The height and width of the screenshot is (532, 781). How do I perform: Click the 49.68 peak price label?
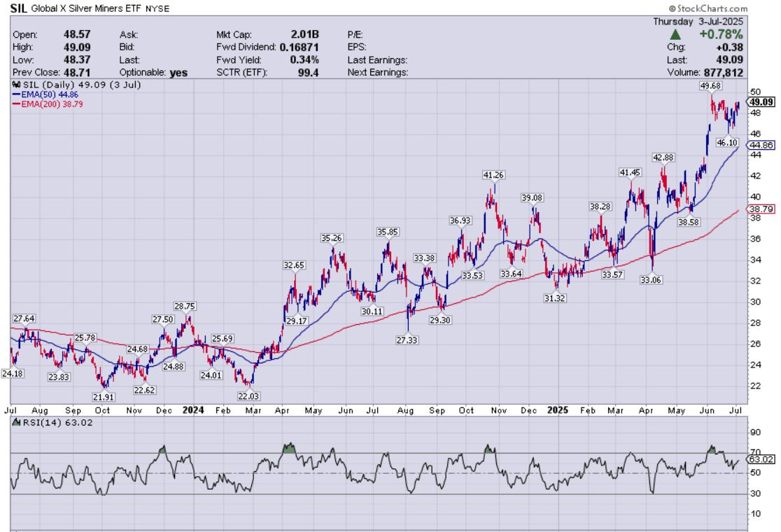point(710,85)
